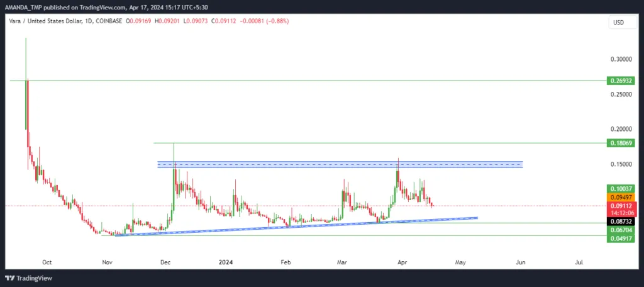
Task: Click the COINBASE exchange label
Action: click(x=108, y=21)
